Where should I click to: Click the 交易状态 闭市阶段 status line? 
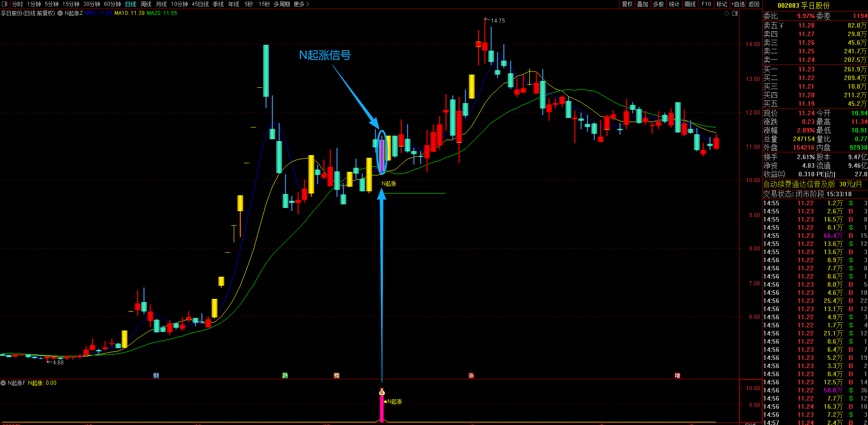coord(807,194)
